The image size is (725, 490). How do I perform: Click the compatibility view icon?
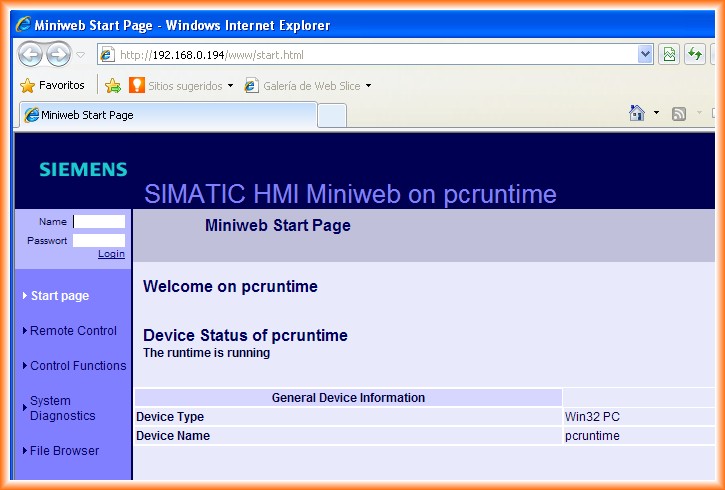click(x=670, y=54)
